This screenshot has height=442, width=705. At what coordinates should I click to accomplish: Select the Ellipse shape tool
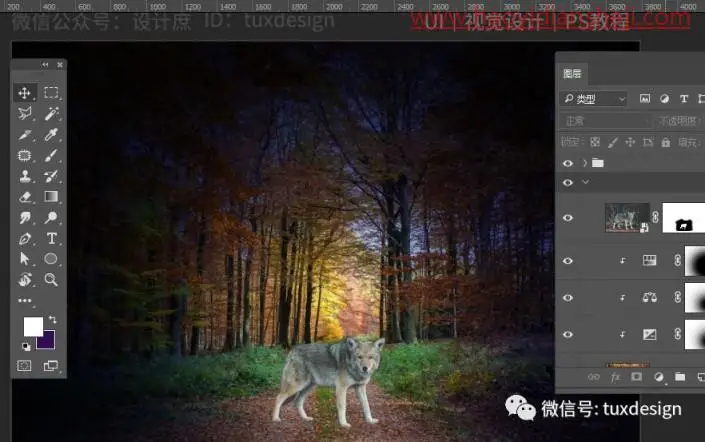51,259
